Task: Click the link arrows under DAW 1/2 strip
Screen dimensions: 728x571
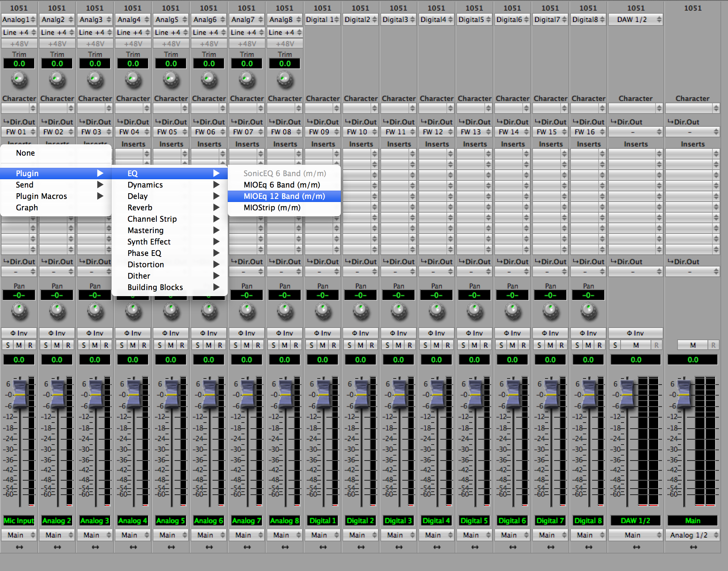Action: (x=637, y=547)
